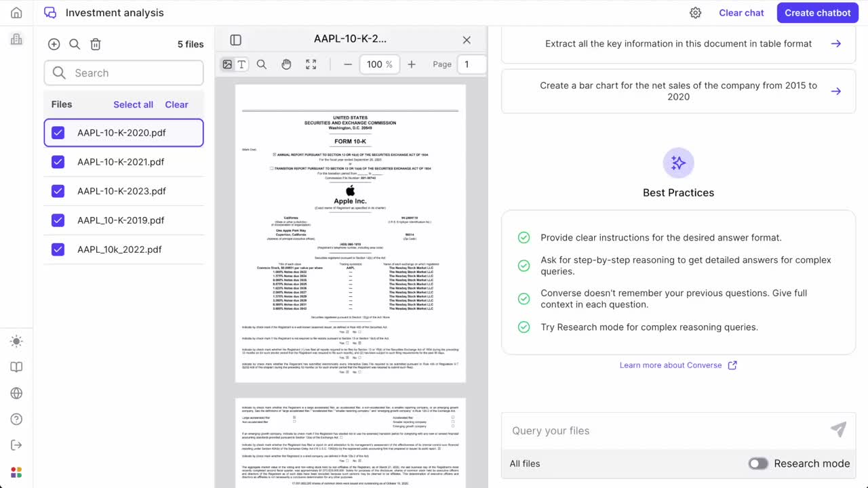Viewport: 868px width, 488px height.
Task: Open AAPL_10k_2022.pdf file name
Action: (x=119, y=249)
